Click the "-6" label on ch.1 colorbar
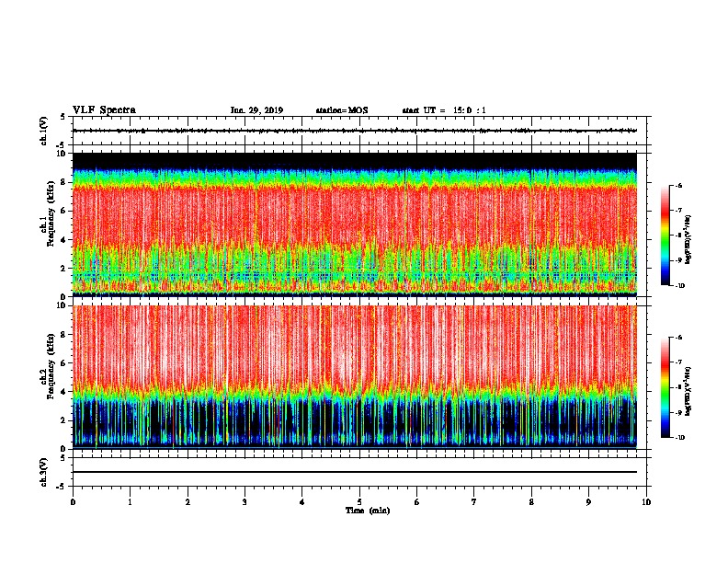Viewport: 728px width, 563px height. pos(678,185)
